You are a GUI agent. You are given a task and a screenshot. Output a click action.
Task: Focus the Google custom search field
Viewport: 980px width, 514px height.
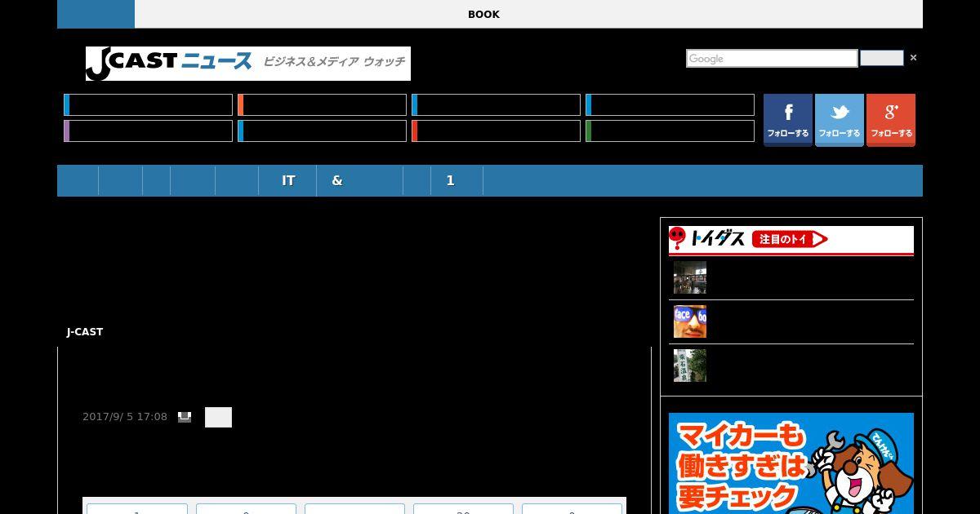click(772, 59)
